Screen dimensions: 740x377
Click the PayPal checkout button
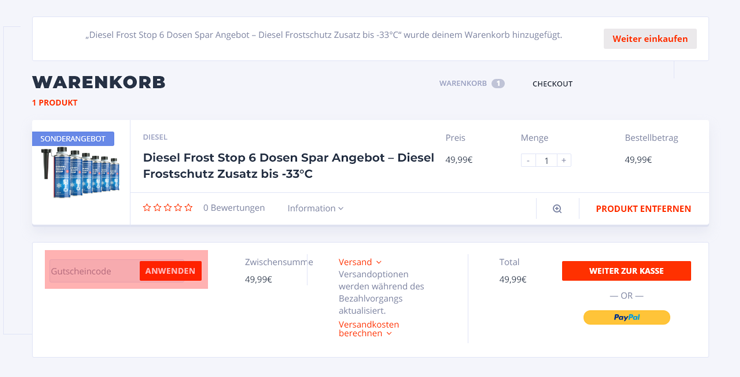(626, 318)
